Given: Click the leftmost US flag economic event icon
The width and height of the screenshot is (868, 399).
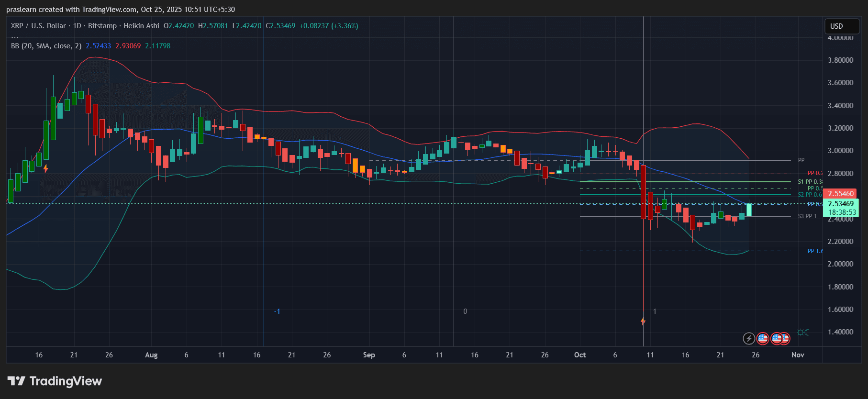Looking at the screenshot, I should pos(763,339).
